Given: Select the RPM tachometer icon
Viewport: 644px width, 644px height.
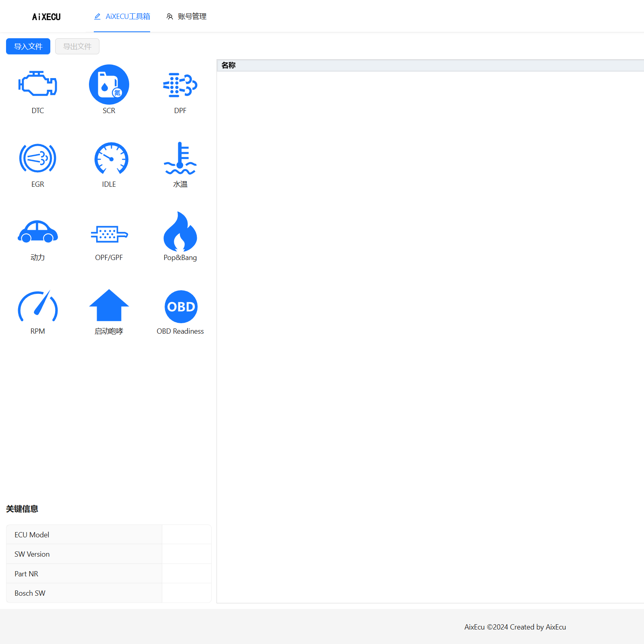Looking at the screenshot, I should pos(38,307).
